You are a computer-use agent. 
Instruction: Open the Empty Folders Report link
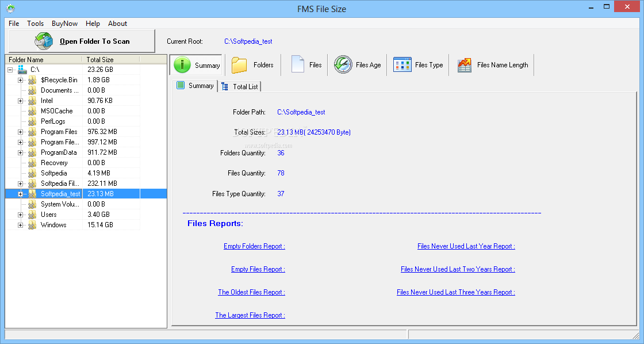coord(254,246)
